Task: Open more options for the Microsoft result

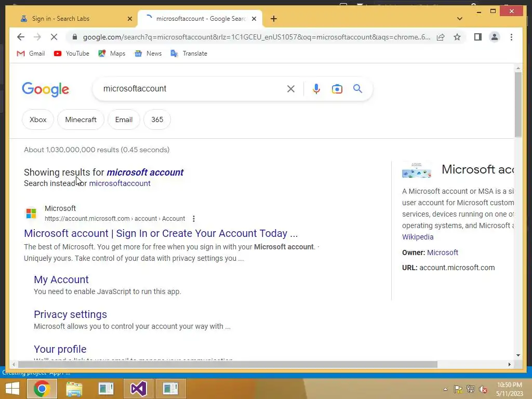Action: pyautogui.click(x=194, y=219)
